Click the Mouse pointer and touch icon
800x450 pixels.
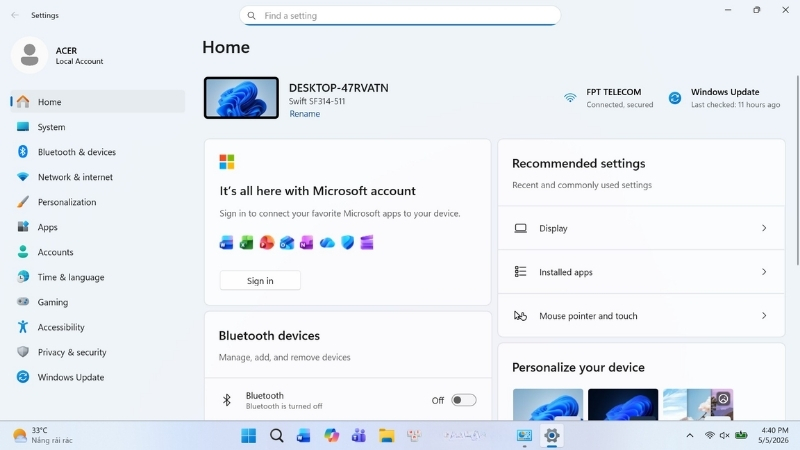coord(520,316)
